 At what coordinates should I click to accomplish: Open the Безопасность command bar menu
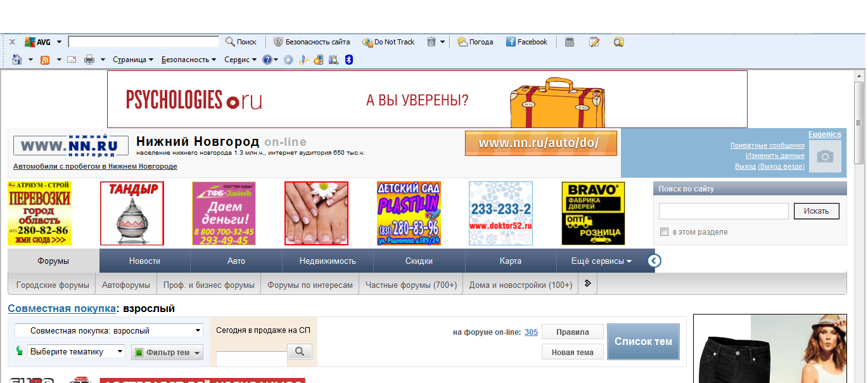[x=189, y=60]
